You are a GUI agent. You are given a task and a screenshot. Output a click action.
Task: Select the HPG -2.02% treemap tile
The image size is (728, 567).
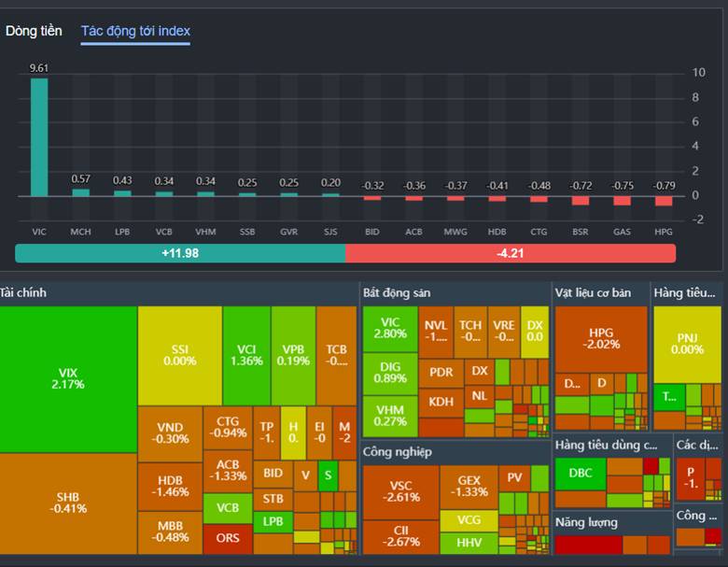(601, 339)
